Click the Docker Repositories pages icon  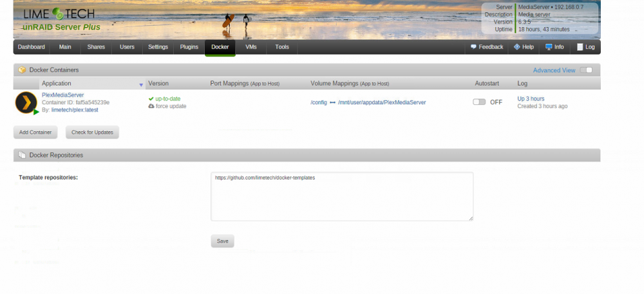(x=22, y=155)
